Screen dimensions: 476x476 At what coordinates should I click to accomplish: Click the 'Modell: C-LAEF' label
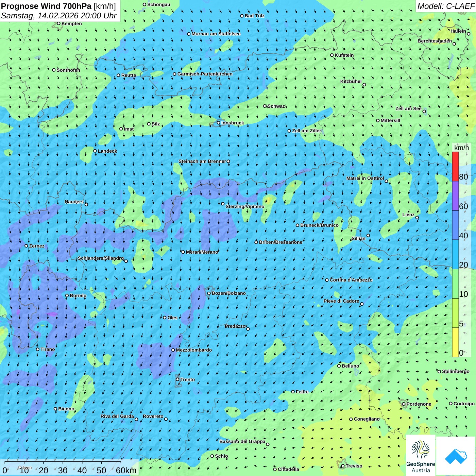tap(446, 6)
